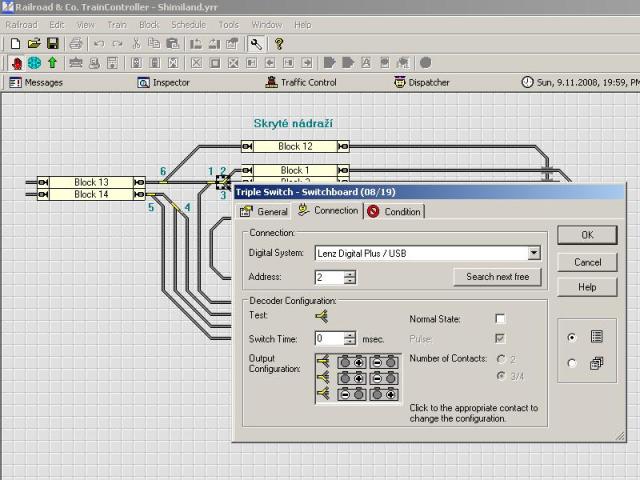This screenshot has width=640, height=480.
Task: Open the Edit menu
Action: pos(57,25)
